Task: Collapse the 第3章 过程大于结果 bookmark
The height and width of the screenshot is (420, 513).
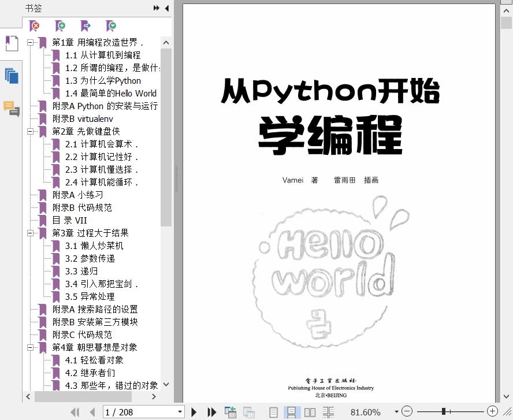Action: pyautogui.click(x=31, y=233)
